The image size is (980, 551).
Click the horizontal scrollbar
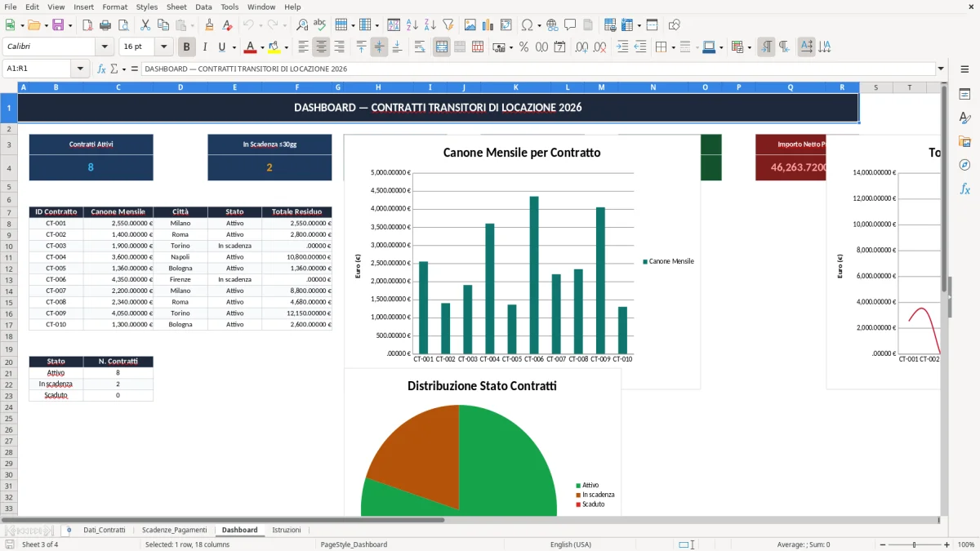[222, 520]
